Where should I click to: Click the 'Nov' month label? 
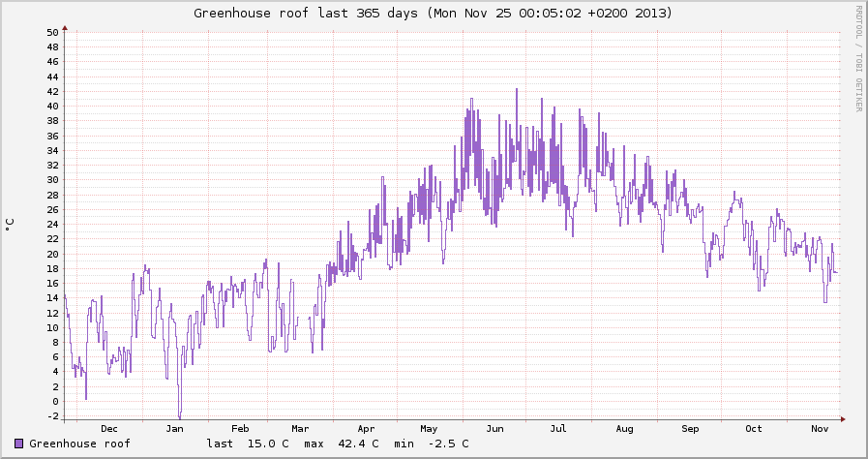pos(820,429)
